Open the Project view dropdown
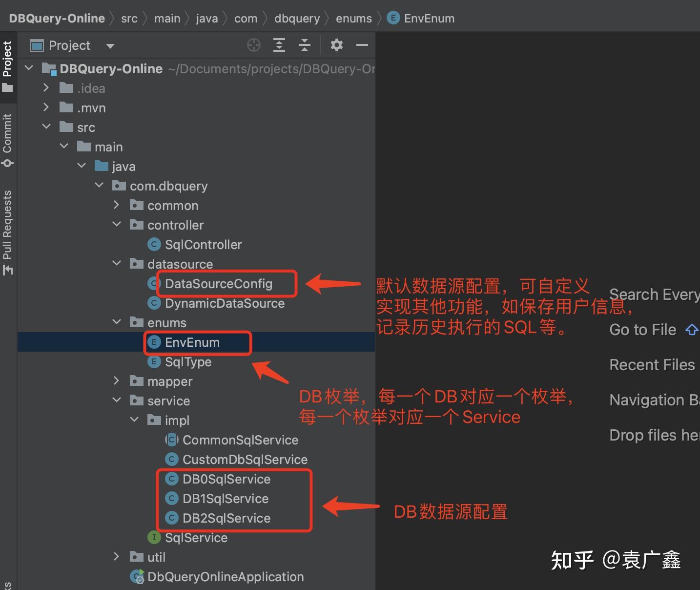This screenshot has height=590, width=700. click(110, 45)
